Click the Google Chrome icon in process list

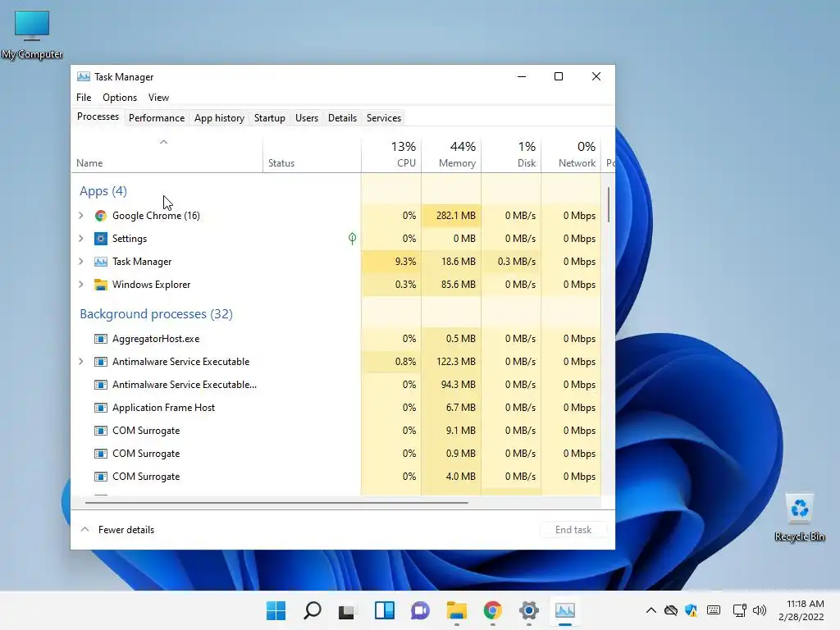coord(100,216)
